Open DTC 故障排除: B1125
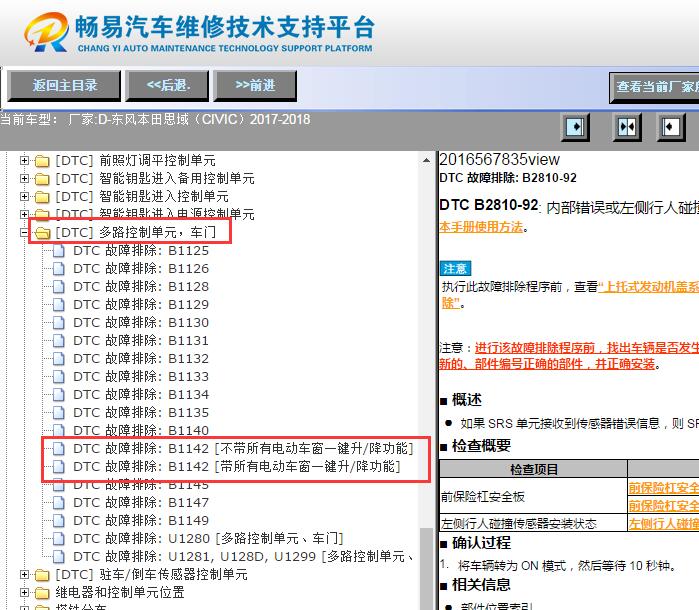This screenshot has height=610, width=699. [x=141, y=251]
